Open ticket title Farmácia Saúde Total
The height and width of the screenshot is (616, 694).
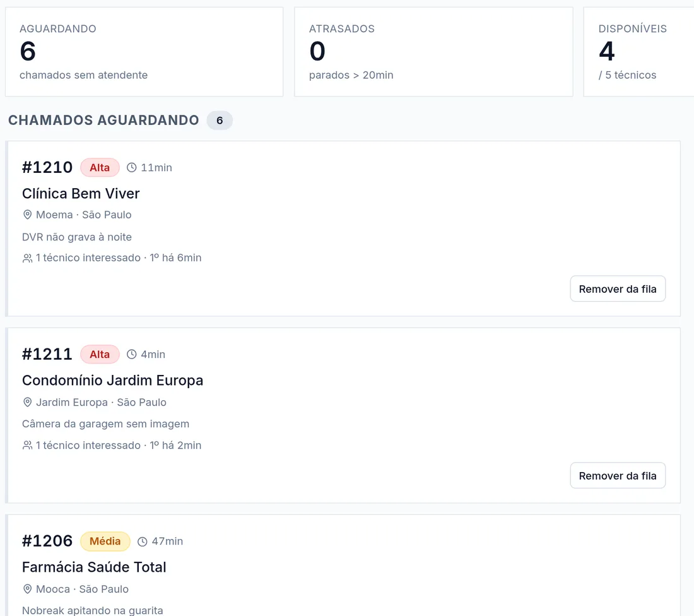point(94,567)
